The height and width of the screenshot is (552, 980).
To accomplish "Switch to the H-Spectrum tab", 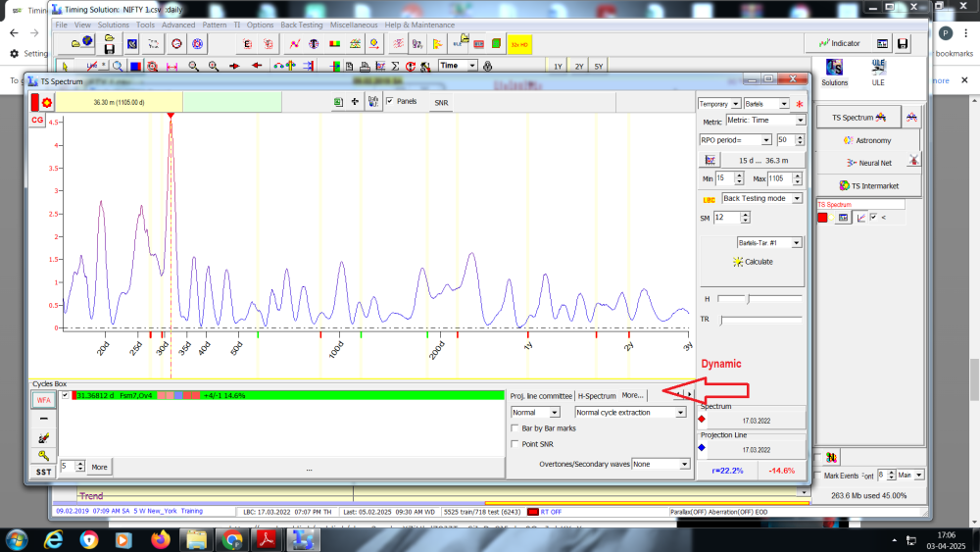I will (596, 396).
